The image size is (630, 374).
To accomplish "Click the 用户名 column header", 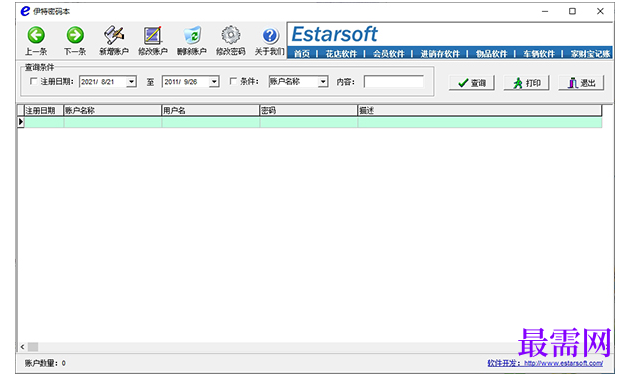I will (x=211, y=110).
